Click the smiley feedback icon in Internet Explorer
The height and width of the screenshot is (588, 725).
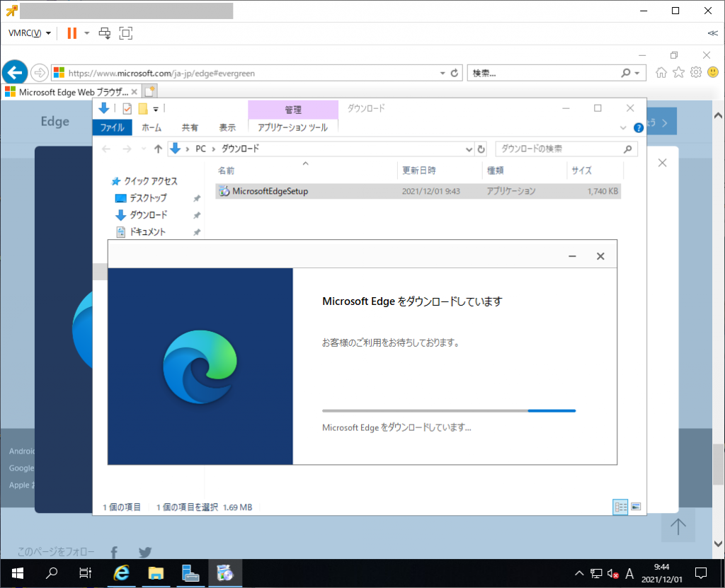(x=713, y=73)
